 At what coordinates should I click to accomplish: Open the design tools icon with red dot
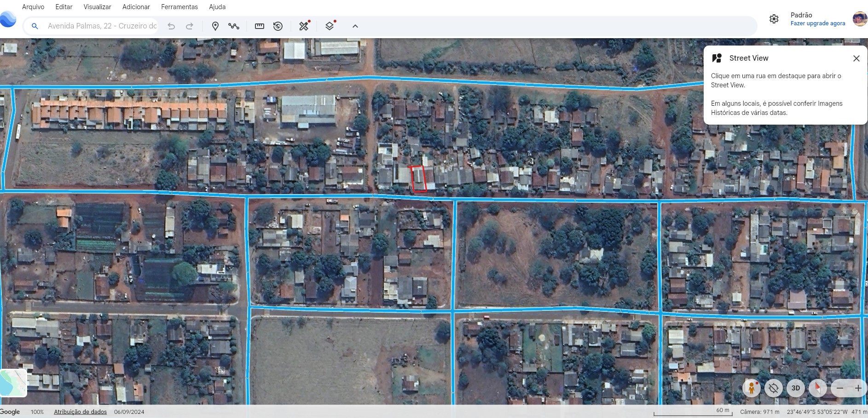pyautogui.click(x=304, y=26)
